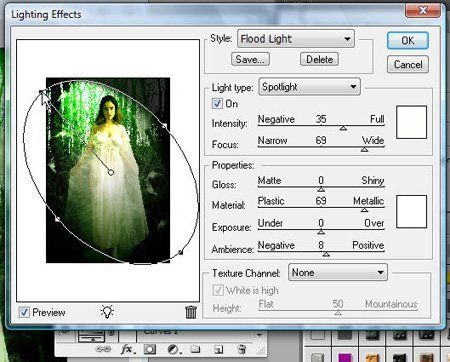This screenshot has height=362, width=450.
Task: Select the bottom-right ellipse handle in the preview
Action: [181, 253]
